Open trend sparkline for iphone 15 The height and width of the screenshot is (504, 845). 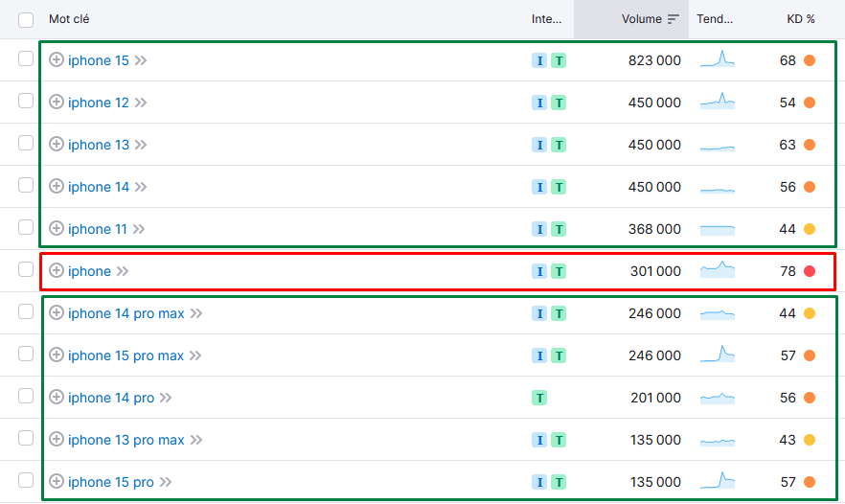718,58
